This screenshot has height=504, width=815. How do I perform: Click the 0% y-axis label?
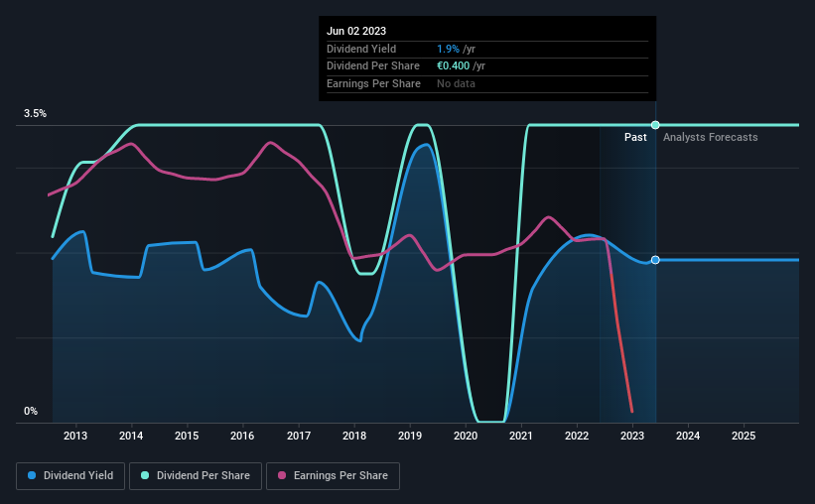[x=31, y=411]
